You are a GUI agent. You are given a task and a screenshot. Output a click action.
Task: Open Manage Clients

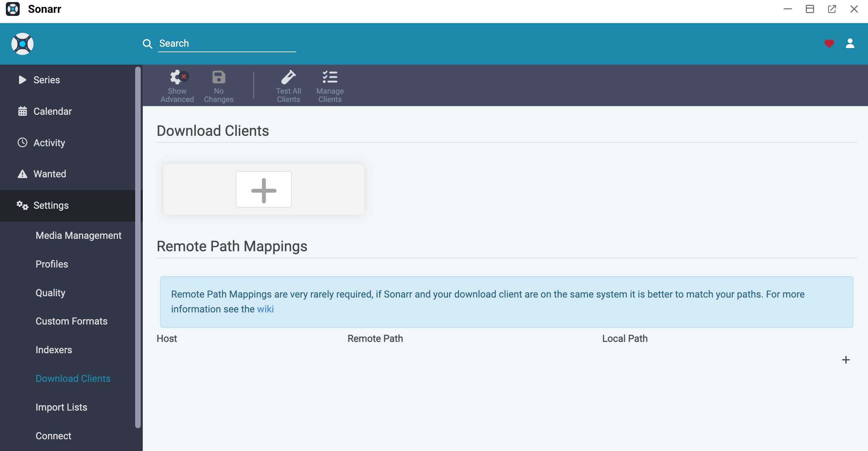coord(330,85)
